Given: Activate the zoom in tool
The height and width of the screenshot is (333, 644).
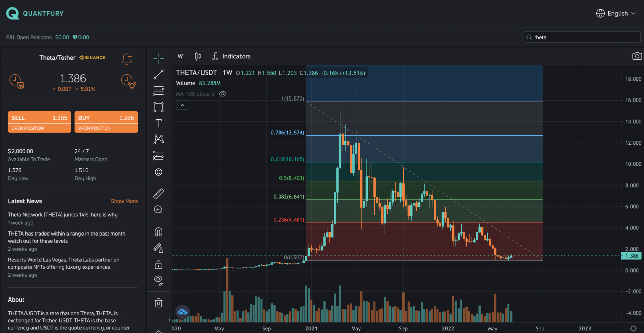Looking at the screenshot, I should tap(158, 210).
